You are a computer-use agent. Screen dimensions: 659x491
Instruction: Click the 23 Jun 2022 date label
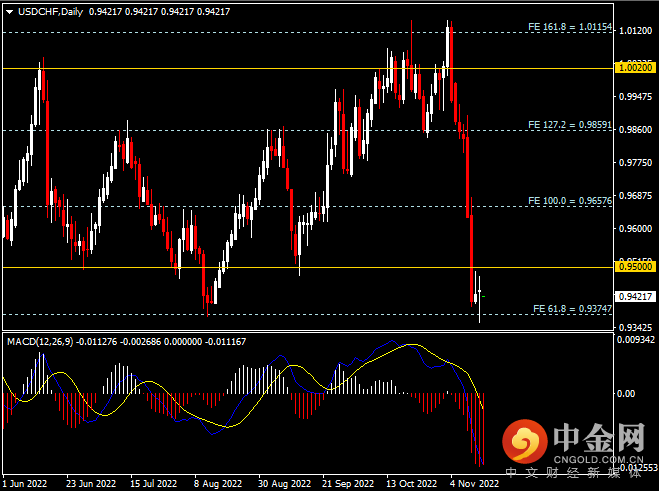pos(91,483)
